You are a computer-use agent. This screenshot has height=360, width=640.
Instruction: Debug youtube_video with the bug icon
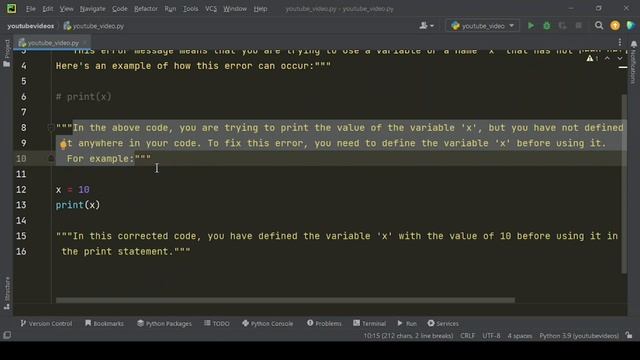click(547, 26)
